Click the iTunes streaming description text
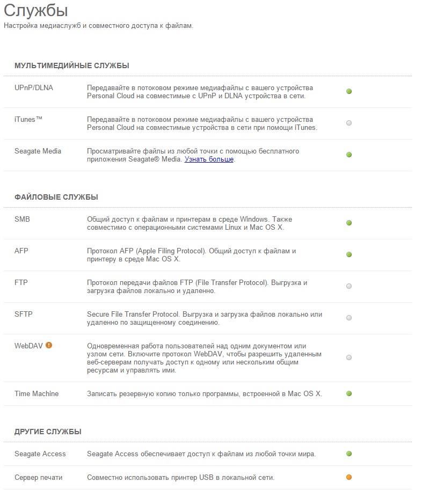Image resolution: width=422 pixels, height=504 pixels. [202, 123]
